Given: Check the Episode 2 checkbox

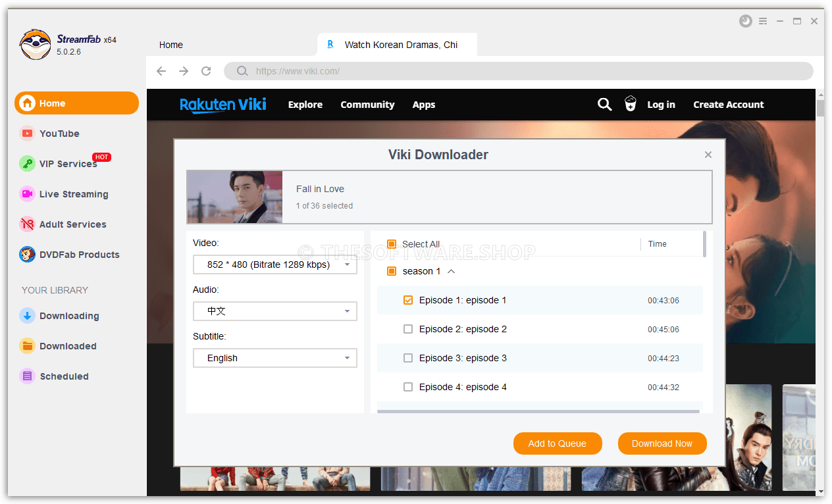Looking at the screenshot, I should tap(408, 329).
